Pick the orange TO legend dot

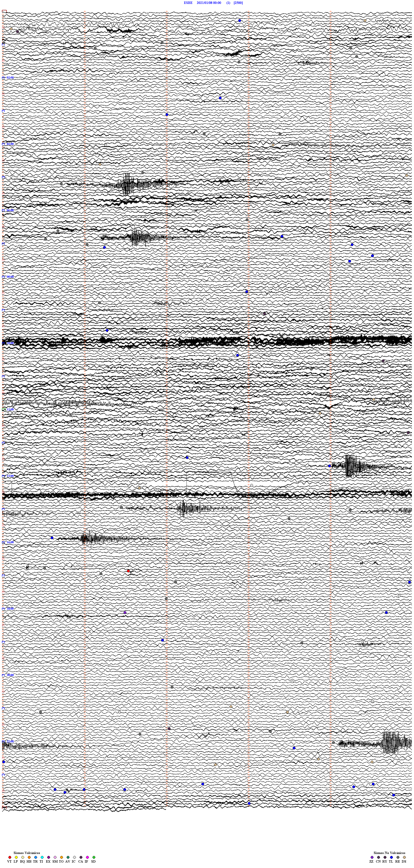pyautogui.click(x=61, y=857)
